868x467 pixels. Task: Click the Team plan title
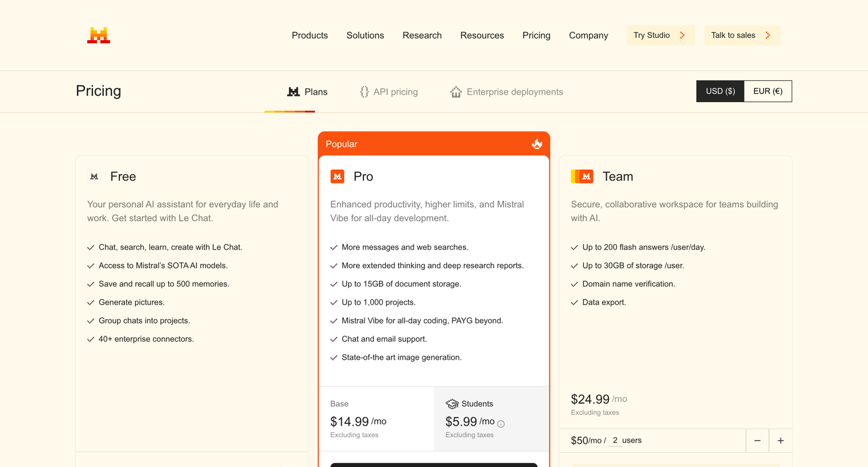point(618,177)
